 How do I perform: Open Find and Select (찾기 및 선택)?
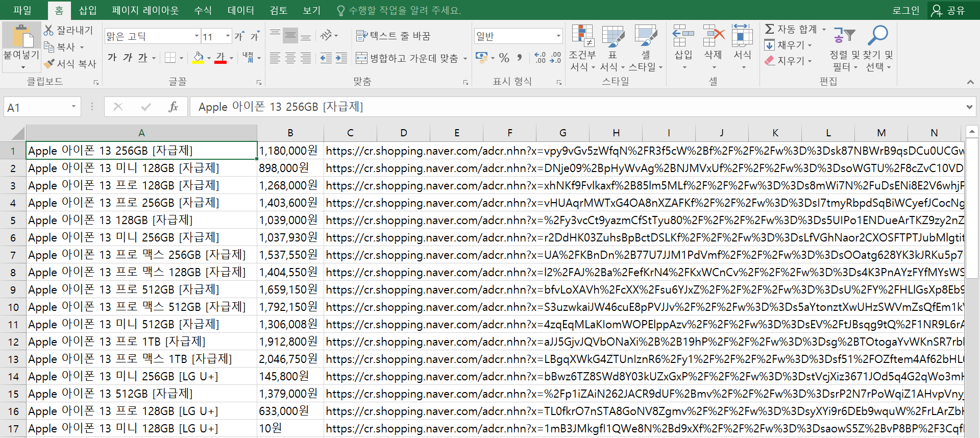pos(878,48)
